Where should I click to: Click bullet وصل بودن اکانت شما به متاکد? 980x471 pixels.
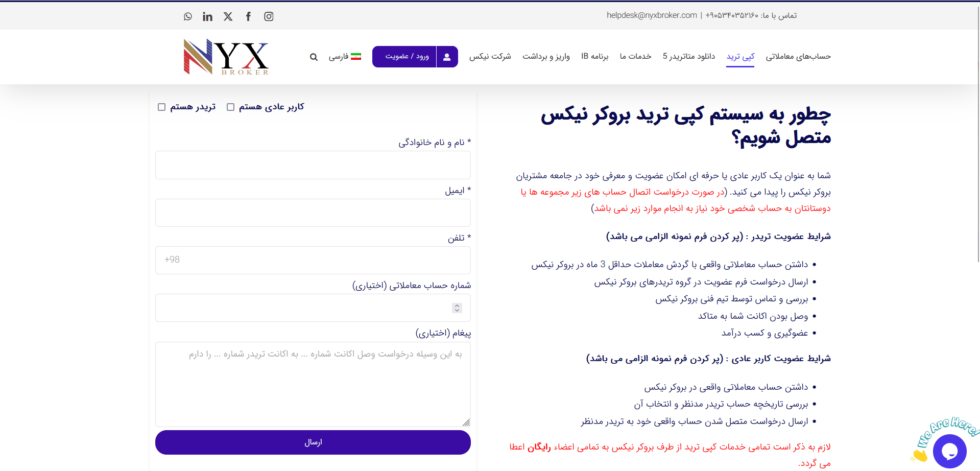pos(753,316)
